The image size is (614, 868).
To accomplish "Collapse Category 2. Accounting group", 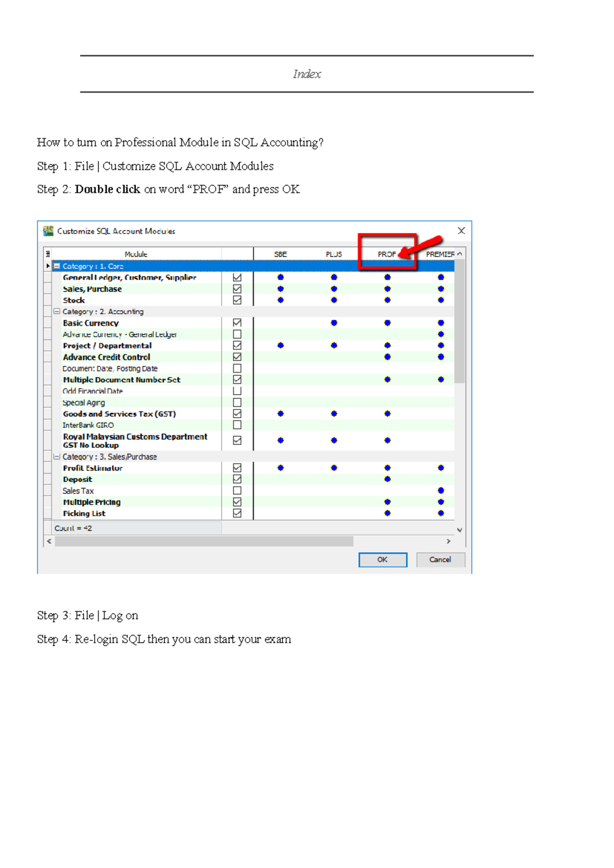I will pos(57,311).
